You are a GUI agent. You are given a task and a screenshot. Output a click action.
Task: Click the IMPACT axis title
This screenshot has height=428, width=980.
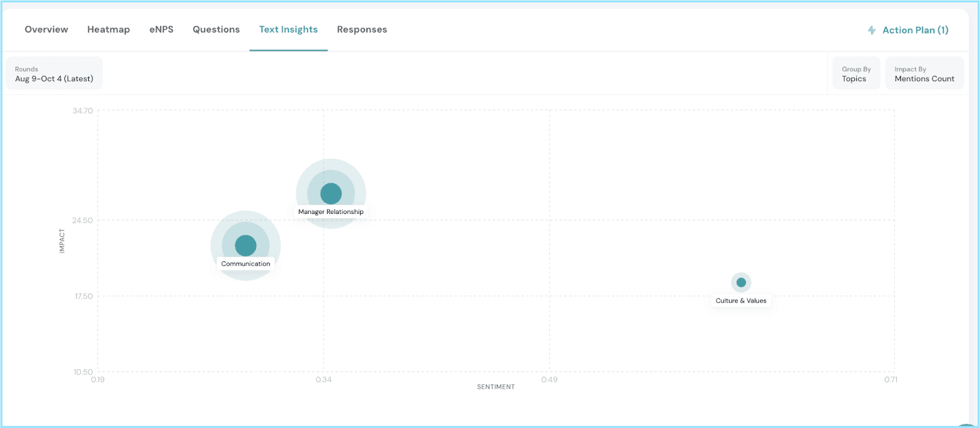point(62,241)
